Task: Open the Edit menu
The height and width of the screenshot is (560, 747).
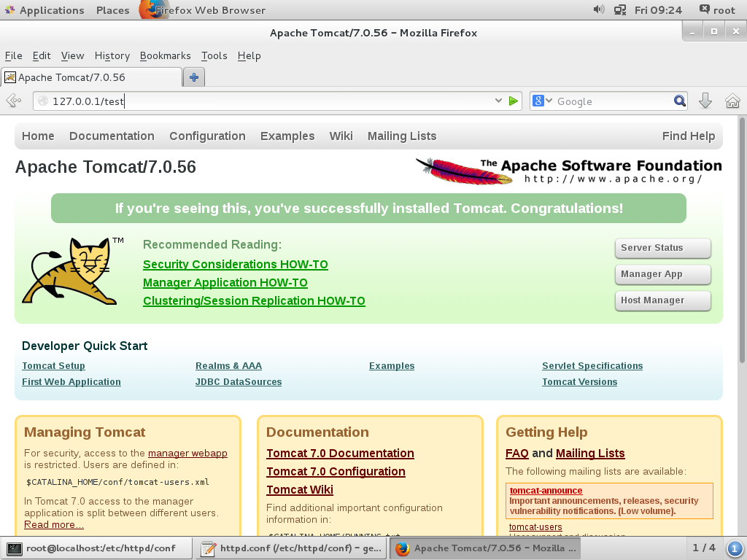Action: [x=42, y=55]
